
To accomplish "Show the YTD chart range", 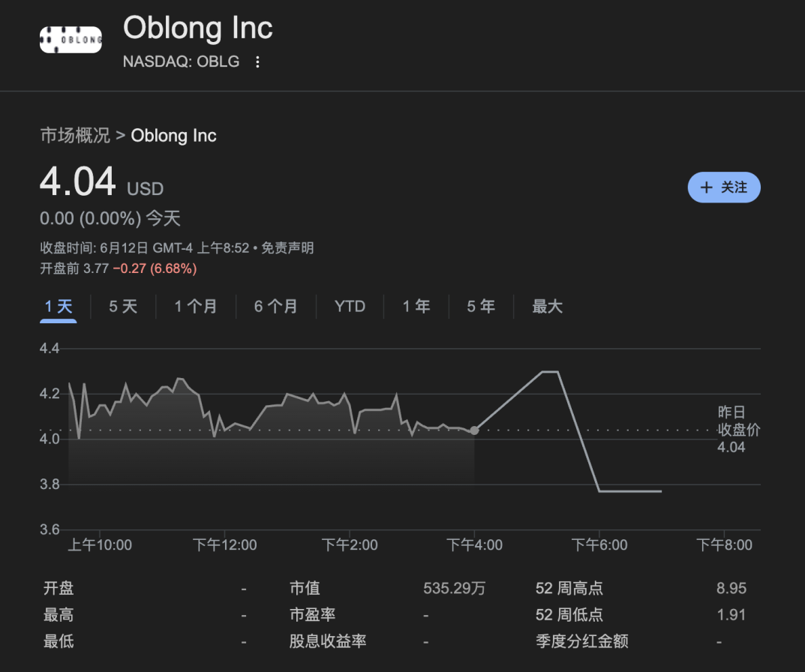I will click(350, 307).
